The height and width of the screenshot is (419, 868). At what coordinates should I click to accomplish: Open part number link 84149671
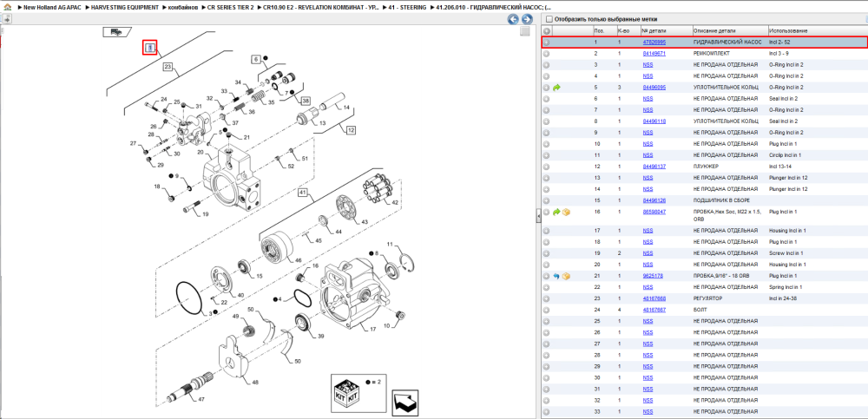[654, 54]
